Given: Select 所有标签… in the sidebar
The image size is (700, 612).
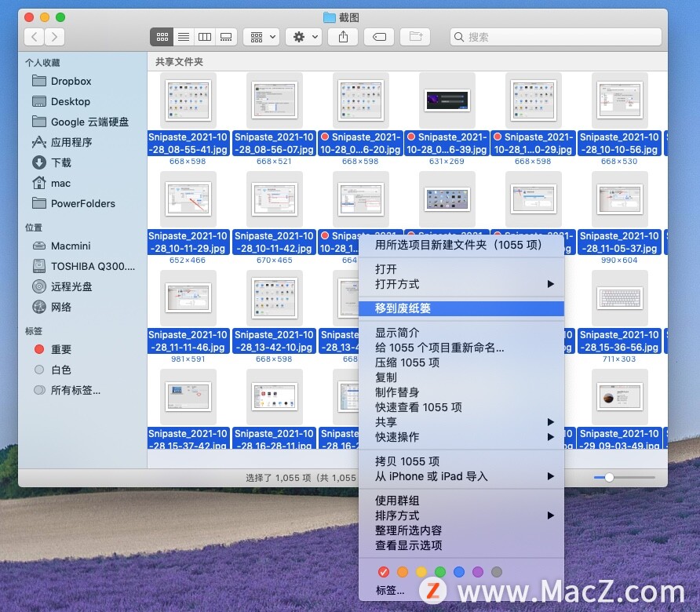Looking at the screenshot, I should [75, 390].
